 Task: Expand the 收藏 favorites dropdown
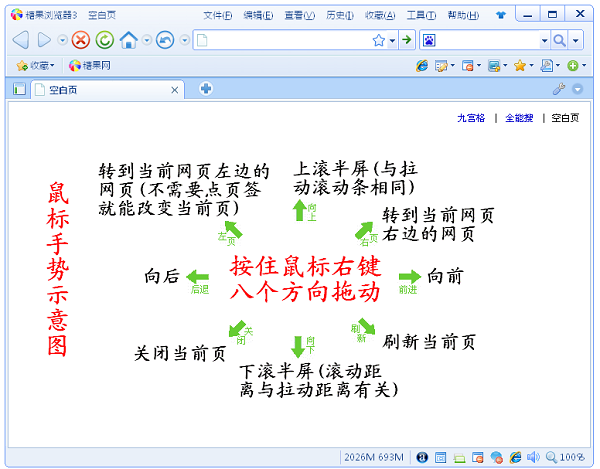click(36, 65)
